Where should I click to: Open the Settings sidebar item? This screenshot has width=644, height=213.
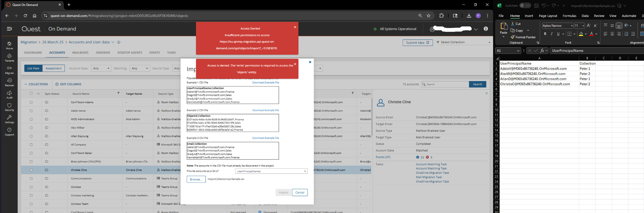9,119
